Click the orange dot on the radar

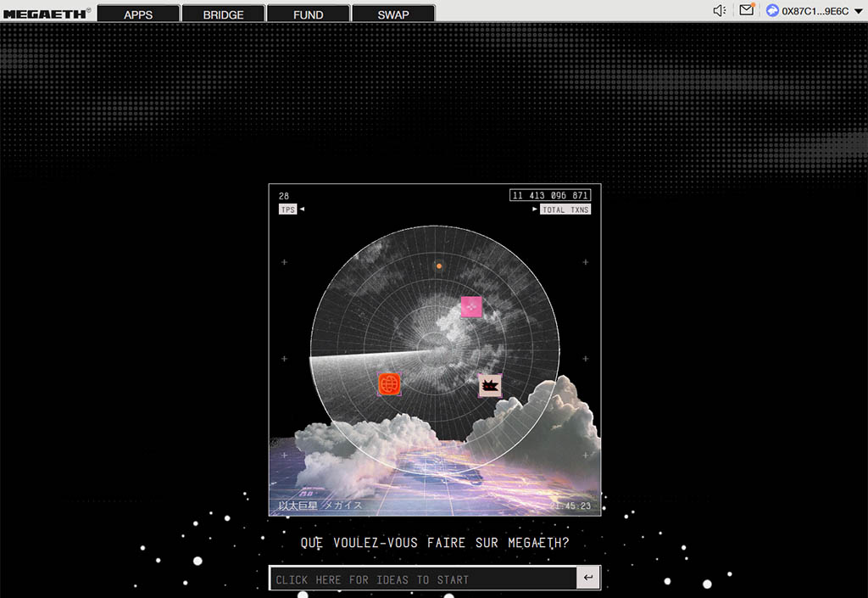coord(439,266)
